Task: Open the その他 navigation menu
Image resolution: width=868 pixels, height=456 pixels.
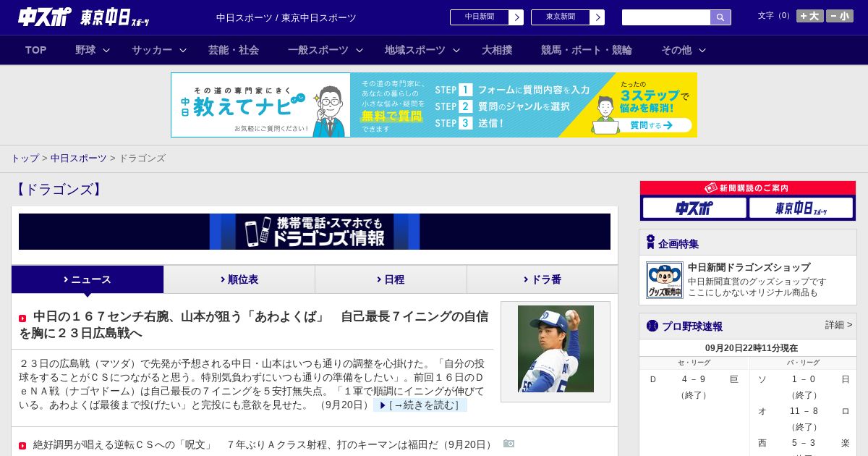Action: pos(676,50)
